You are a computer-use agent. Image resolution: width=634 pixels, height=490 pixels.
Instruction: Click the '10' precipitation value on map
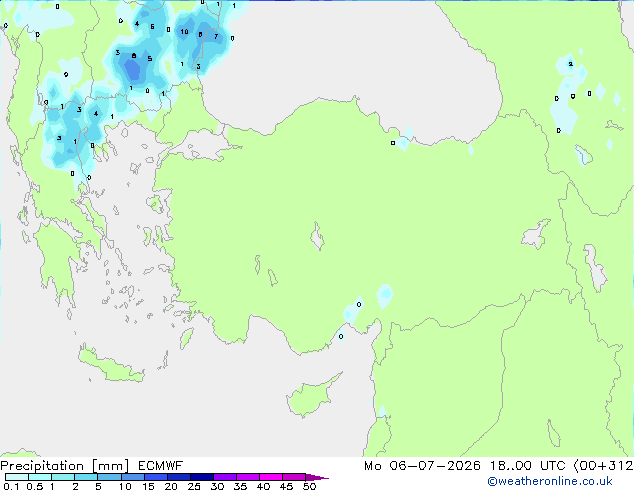[x=184, y=32]
